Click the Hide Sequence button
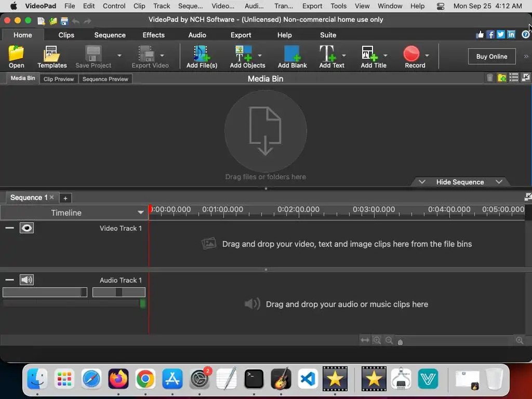Image resolution: width=532 pixels, height=399 pixels. (460, 182)
